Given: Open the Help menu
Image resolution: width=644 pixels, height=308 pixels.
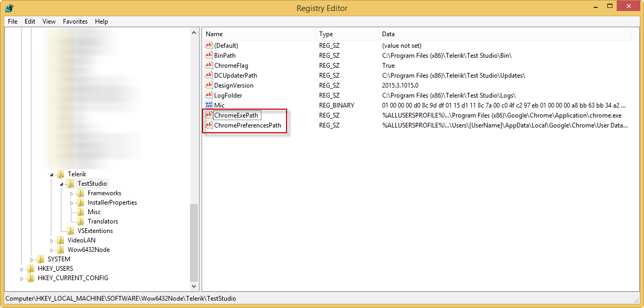Looking at the screenshot, I should [102, 22].
